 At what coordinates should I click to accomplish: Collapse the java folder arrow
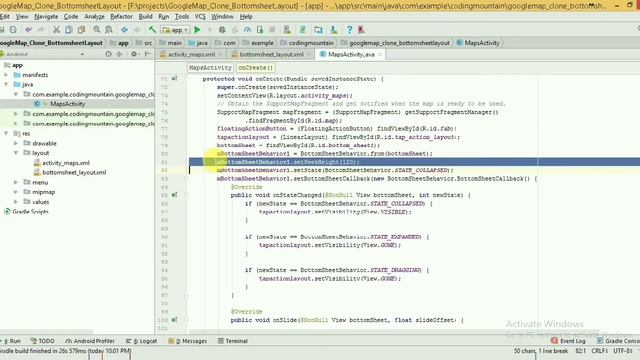click(x=6, y=84)
